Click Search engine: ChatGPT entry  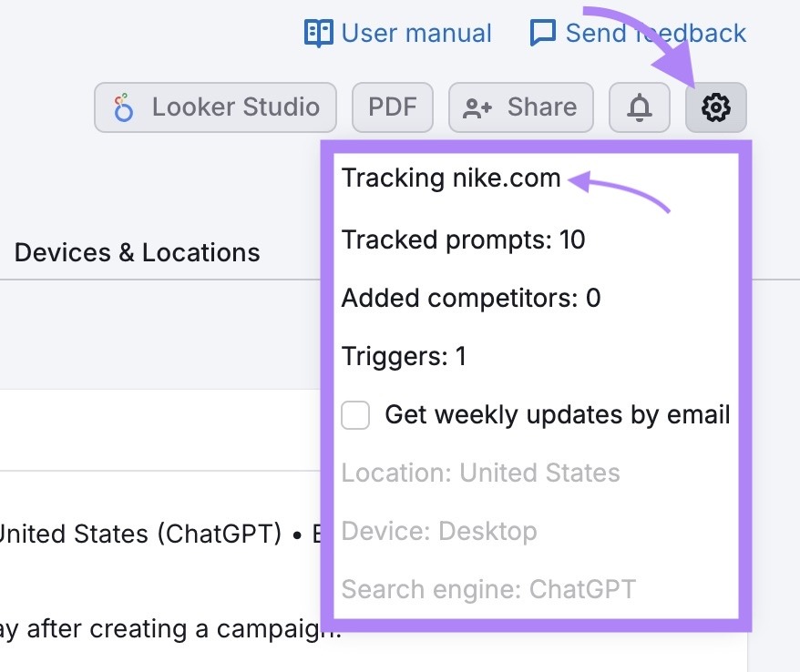click(x=487, y=589)
